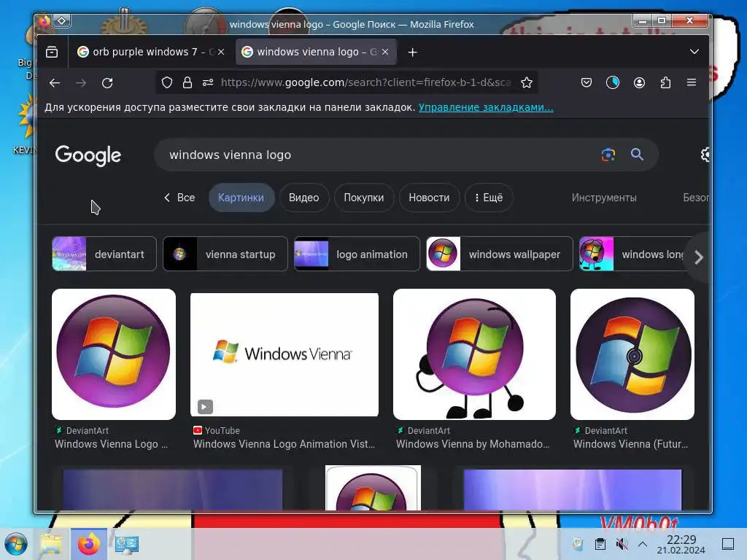
Task: Open the clipboard tray icon
Action: point(600,544)
